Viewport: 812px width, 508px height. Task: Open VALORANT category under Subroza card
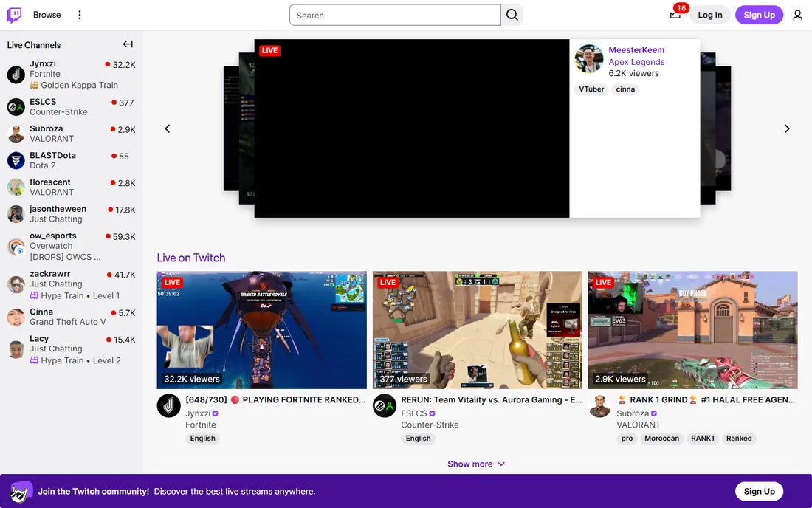click(638, 425)
